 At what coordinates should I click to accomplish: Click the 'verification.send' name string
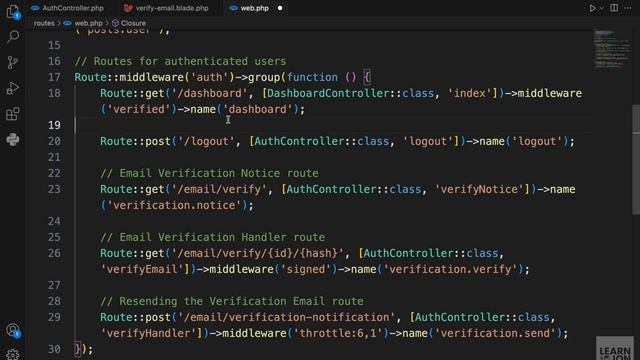tap(495, 333)
